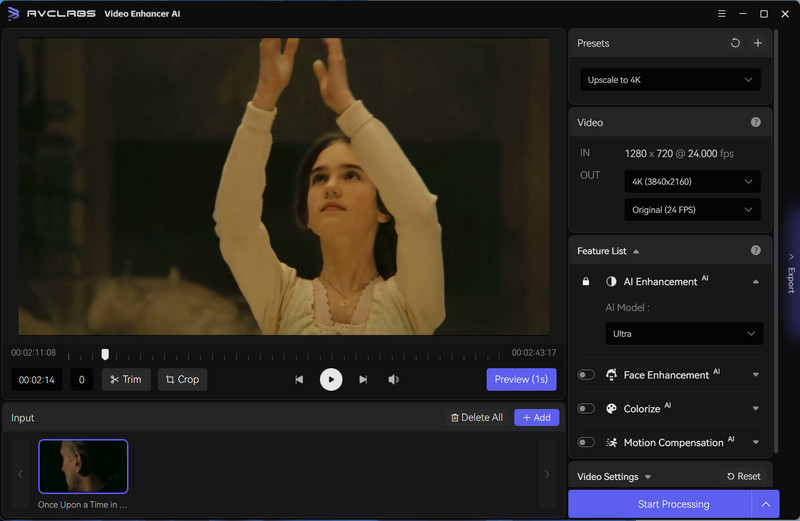This screenshot has width=800, height=521.
Task: Click the timeline end time 00:02:43:17
Action: 534,353
